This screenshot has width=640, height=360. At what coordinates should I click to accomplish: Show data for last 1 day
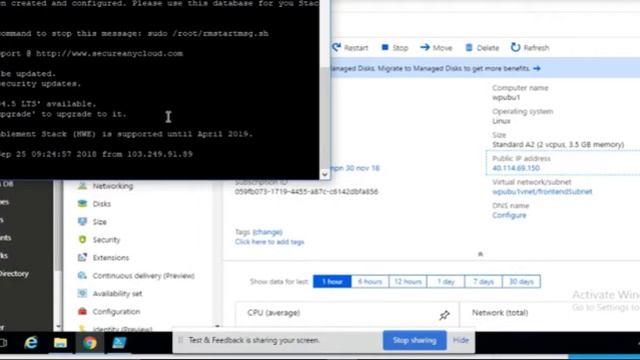(x=446, y=281)
